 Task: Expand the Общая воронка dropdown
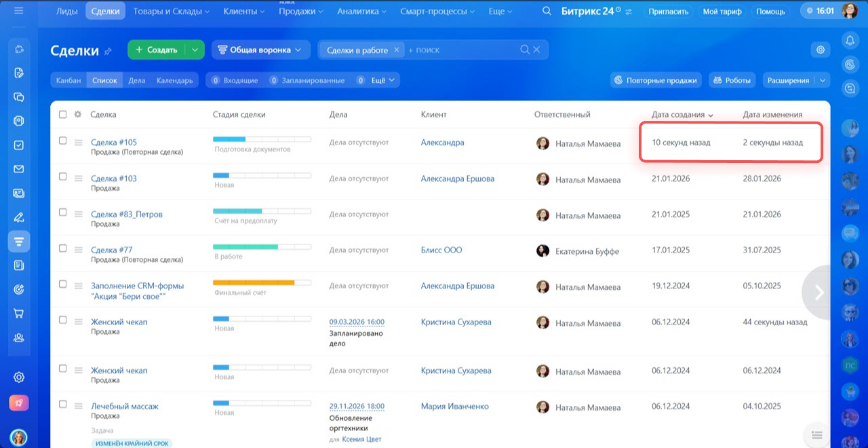(260, 50)
